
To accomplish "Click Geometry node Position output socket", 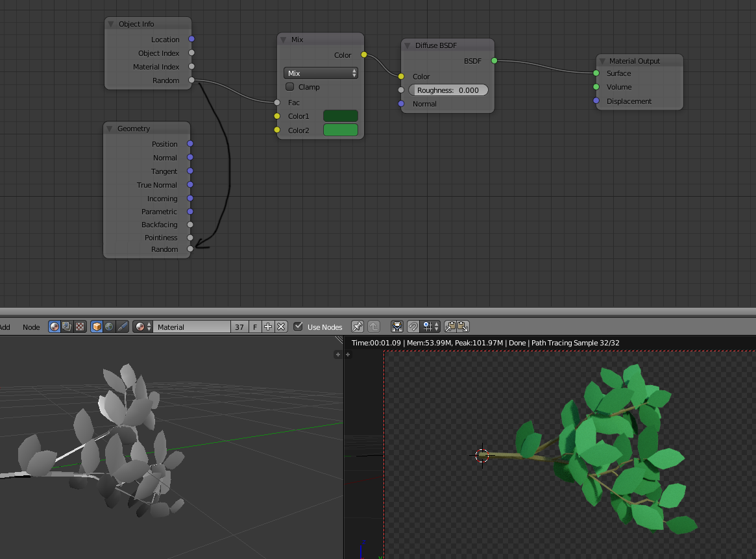I will 190,143.
